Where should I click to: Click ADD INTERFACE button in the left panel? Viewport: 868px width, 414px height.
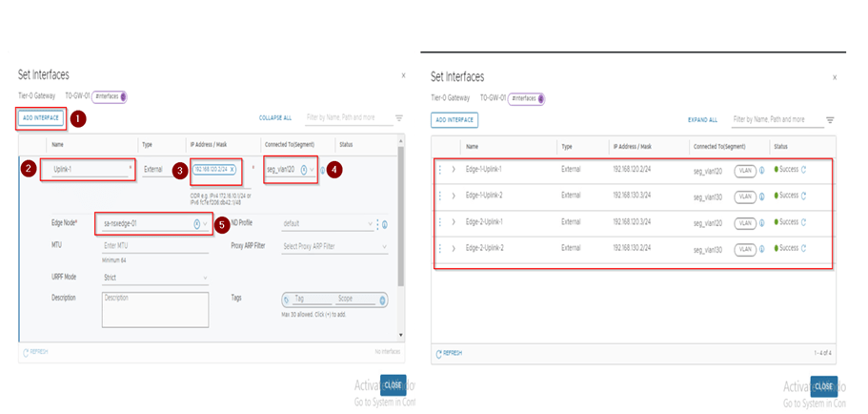[x=41, y=118]
